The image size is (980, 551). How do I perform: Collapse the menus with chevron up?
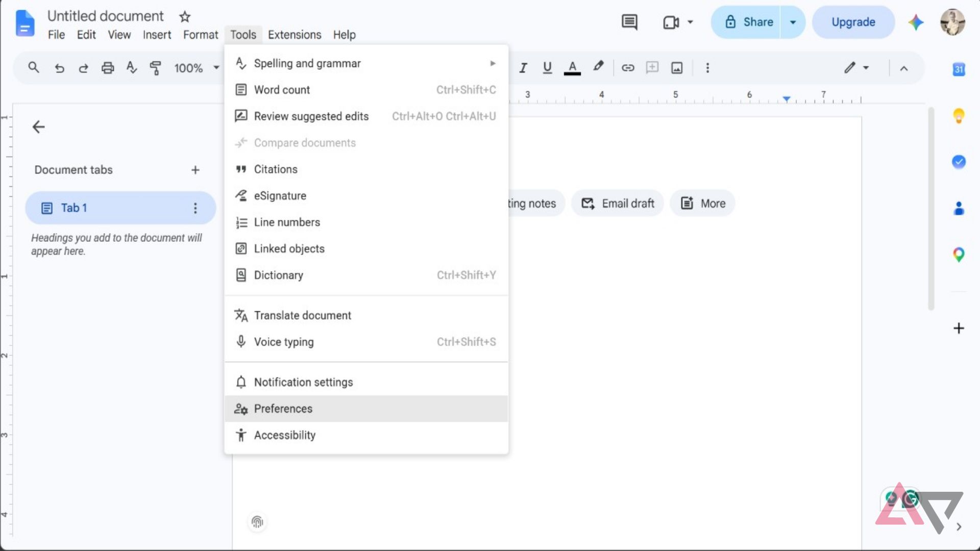[x=903, y=68]
